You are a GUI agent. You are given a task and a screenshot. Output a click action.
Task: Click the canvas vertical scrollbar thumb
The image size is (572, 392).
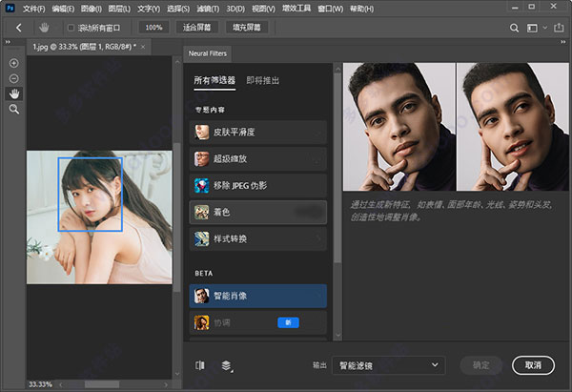click(x=177, y=217)
